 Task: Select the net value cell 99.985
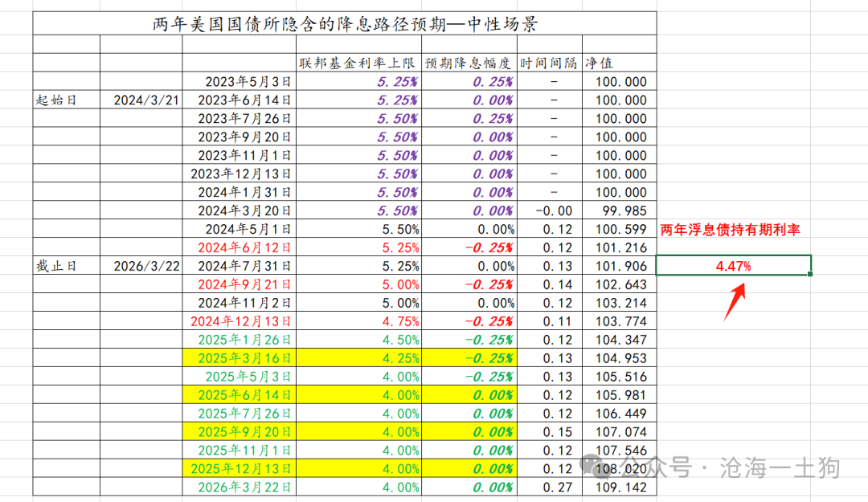619,210
